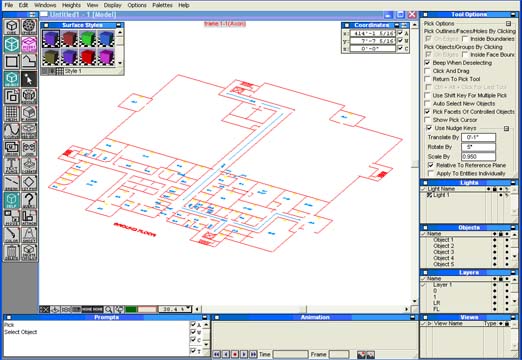Select the red surface style swatch
This screenshot has width=522, height=360.
(x=88, y=57)
